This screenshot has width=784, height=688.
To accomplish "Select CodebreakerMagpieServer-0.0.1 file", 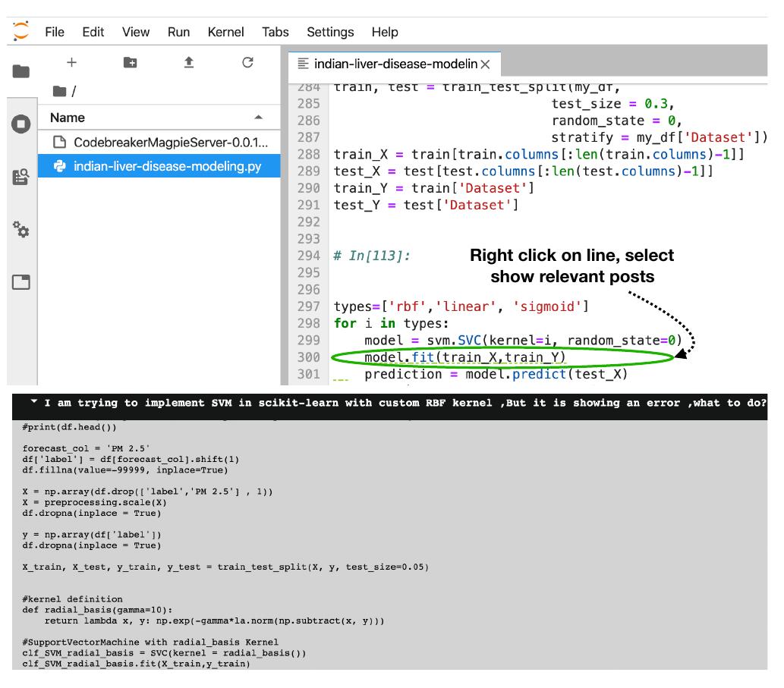I will pos(159,143).
